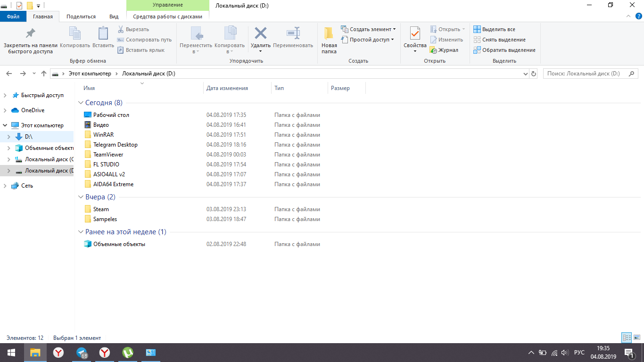
Task: Click the Управление contextual tab
Action: point(168,5)
